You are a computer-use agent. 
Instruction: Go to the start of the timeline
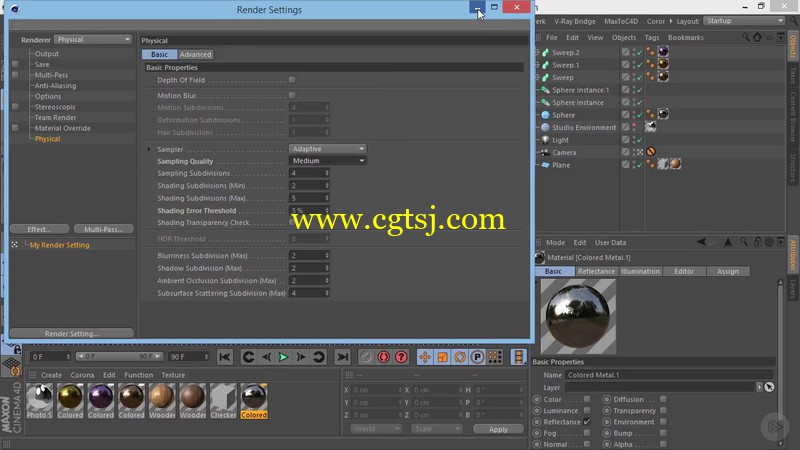(224, 357)
